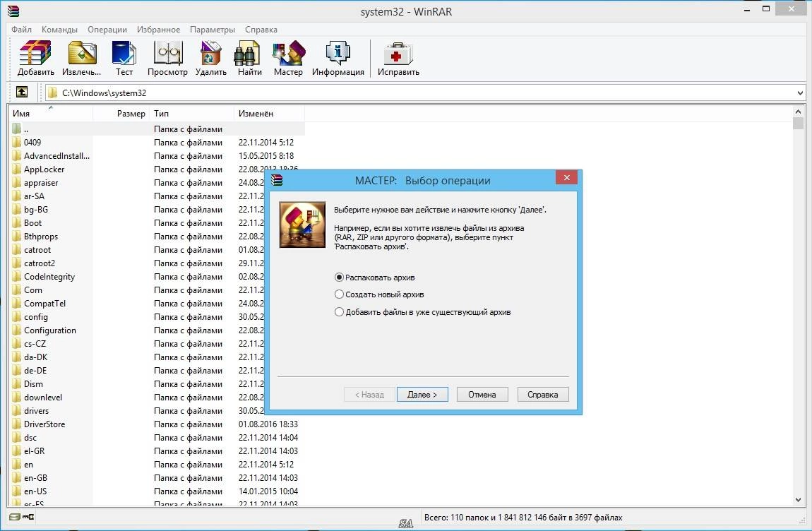Select the el-GR folder name
This screenshot has width=812, height=531.
coord(34,451)
